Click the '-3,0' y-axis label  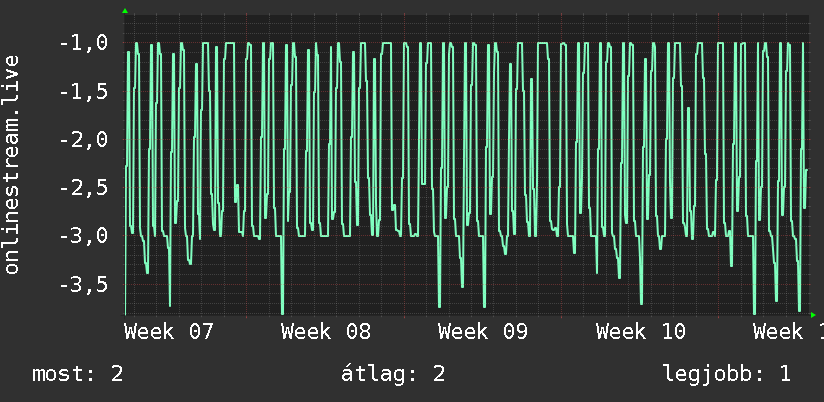(x=84, y=236)
